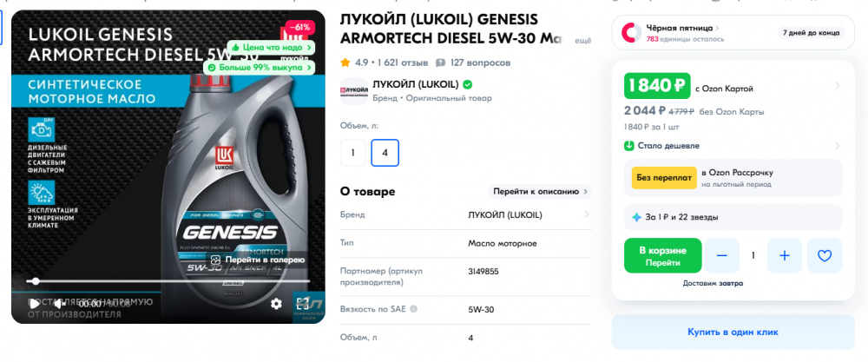The height and width of the screenshot is (362, 868).
Task: Select the 1 liter volume option
Action: pos(353,153)
